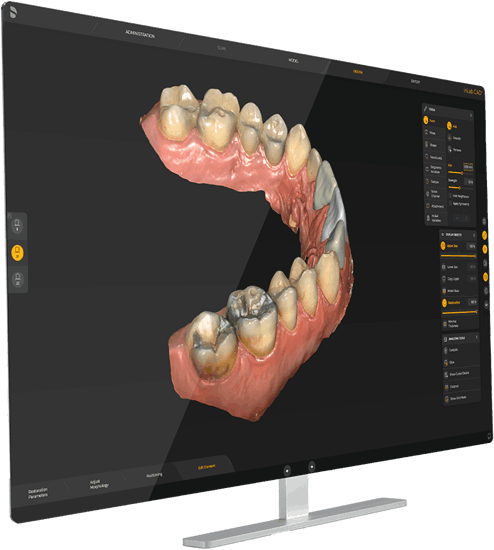This screenshot has width=494, height=550.
Task: Select the highlighted restoration object in left sidebar
Action: pos(18,253)
